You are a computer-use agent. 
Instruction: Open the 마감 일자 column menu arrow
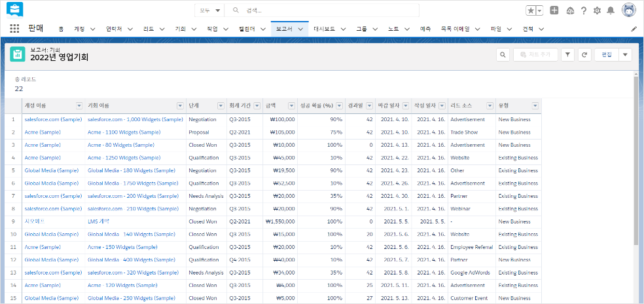click(406, 106)
